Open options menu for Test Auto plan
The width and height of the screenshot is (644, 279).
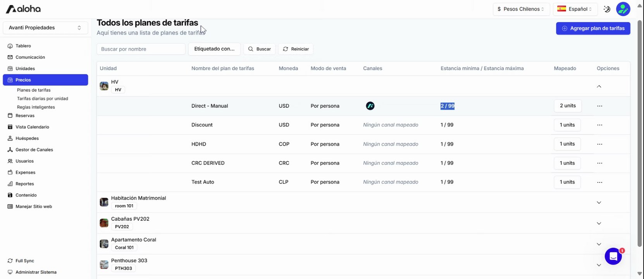click(599, 182)
